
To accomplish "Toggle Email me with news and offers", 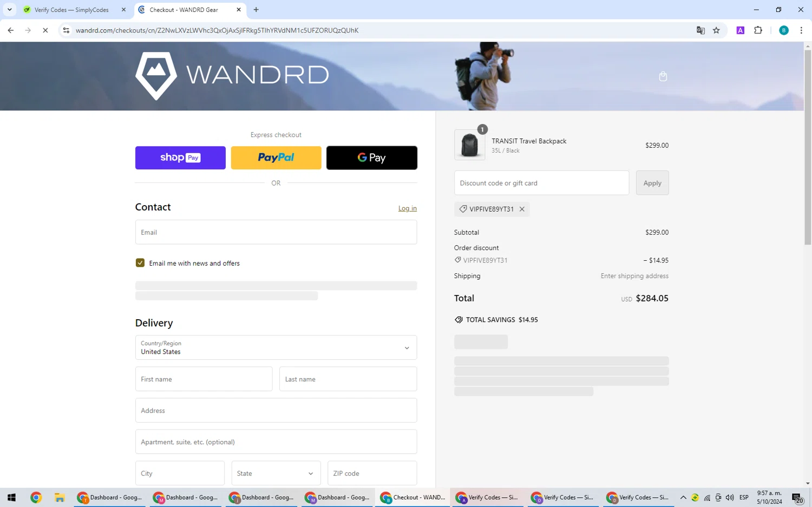I will 140,263.
